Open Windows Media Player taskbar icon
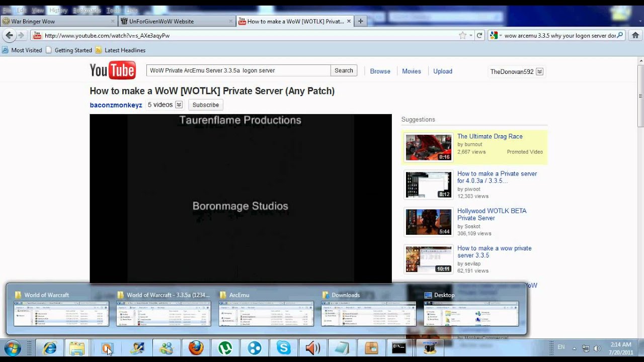This screenshot has height=362, width=644. click(x=107, y=348)
